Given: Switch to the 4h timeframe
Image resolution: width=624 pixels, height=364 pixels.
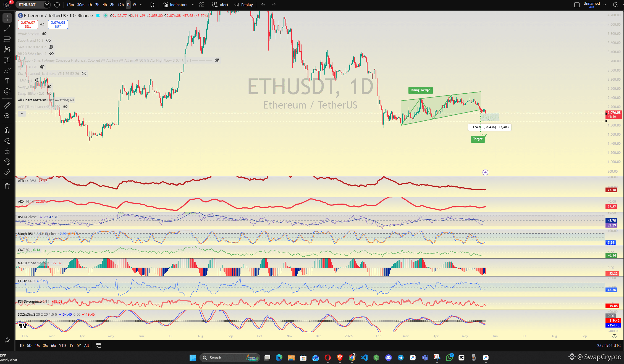Looking at the screenshot, I should (x=105, y=5).
